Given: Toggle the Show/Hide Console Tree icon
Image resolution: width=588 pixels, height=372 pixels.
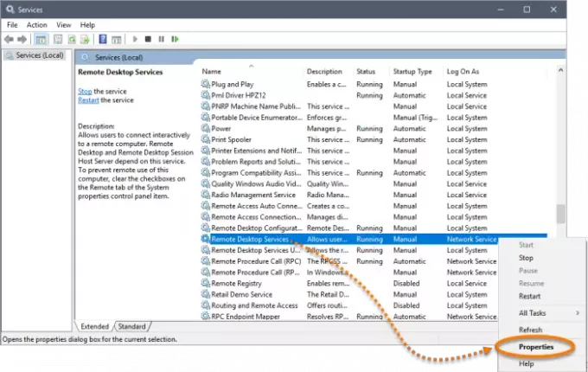Looking at the screenshot, I should (41, 39).
